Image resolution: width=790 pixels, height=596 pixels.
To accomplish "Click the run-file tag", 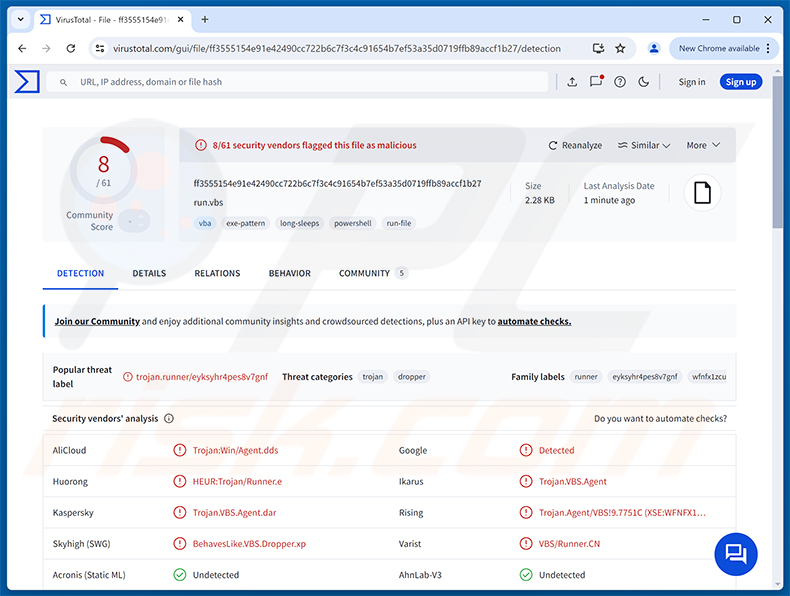I will 399,223.
